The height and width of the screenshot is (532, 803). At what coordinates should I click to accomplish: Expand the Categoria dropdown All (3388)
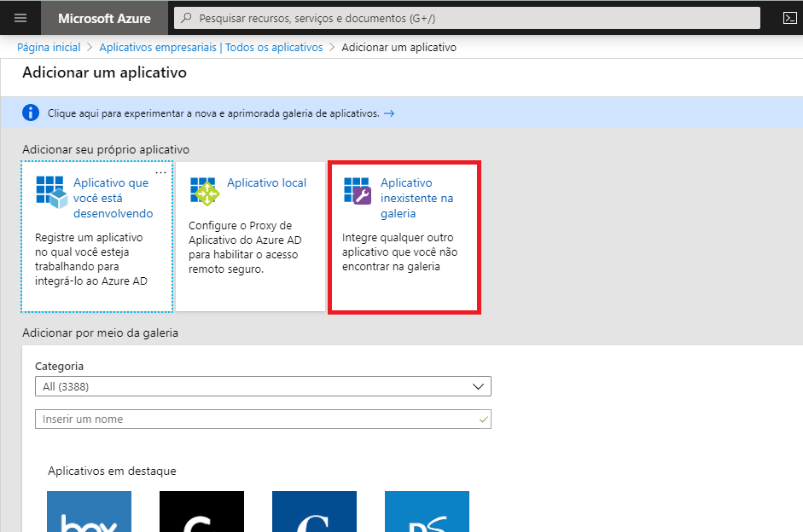tap(263, 386)
